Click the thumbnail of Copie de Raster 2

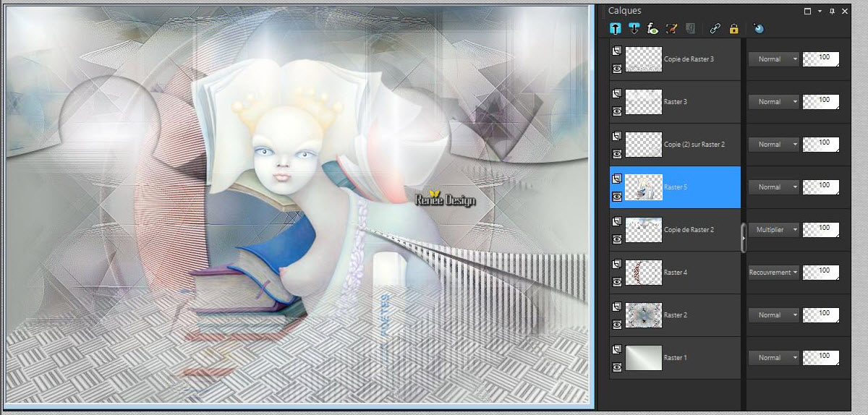tap(644, 230)
